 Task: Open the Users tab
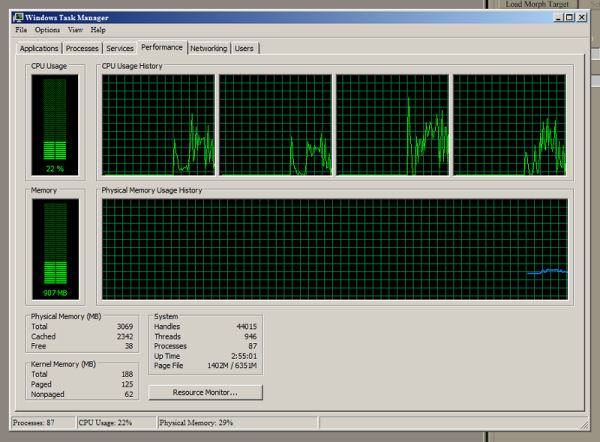[x=244, y=48]
